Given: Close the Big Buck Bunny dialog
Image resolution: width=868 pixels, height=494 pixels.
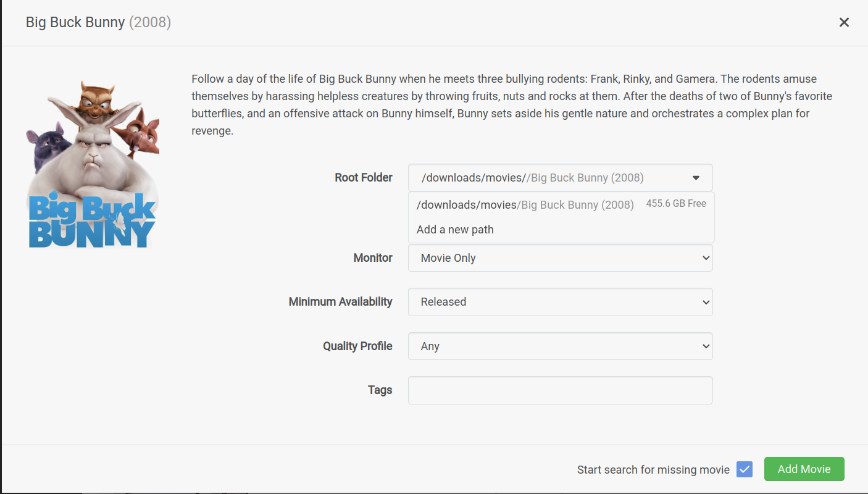Looking at the screenshot, I should 844,22.
